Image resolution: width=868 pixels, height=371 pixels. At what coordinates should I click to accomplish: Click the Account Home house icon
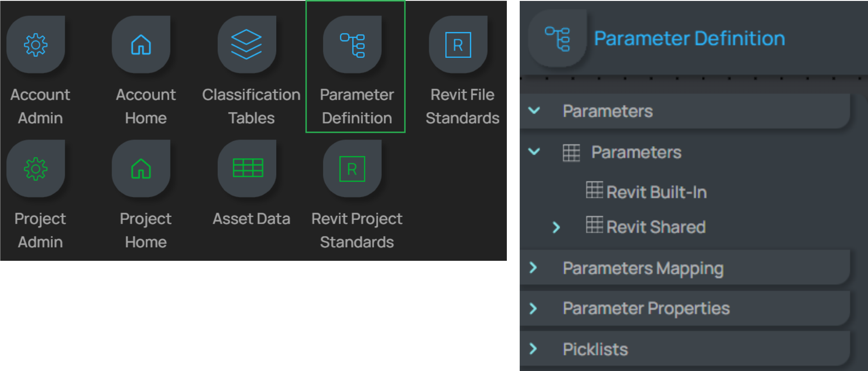141,45
